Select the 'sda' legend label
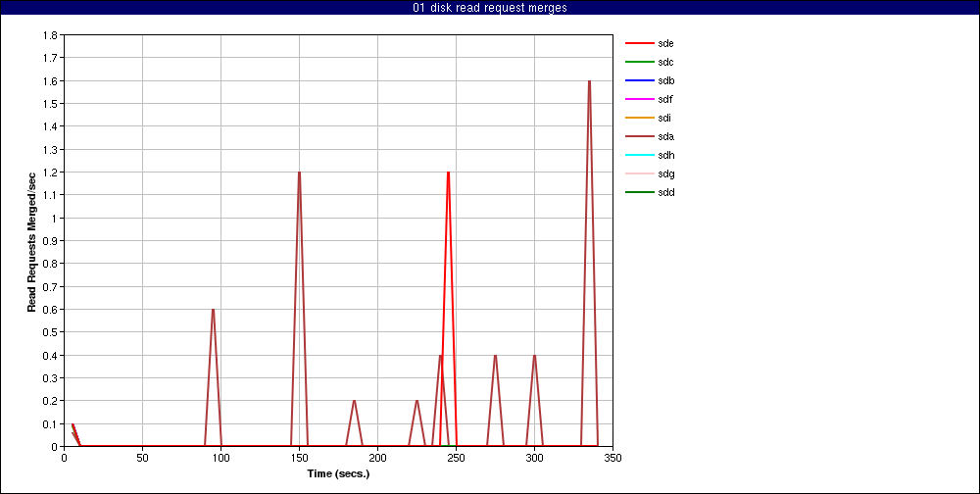This screenshot has width=980, height=494. point(665,136)
